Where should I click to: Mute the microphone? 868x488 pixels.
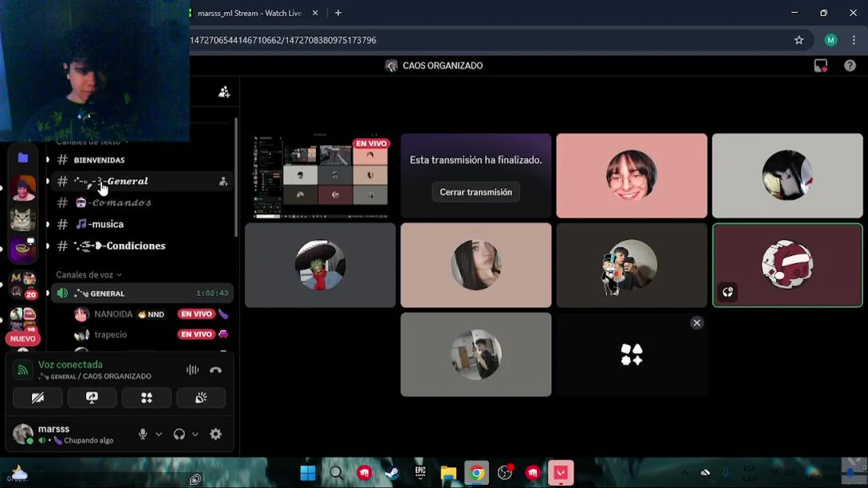coord(142,434)
